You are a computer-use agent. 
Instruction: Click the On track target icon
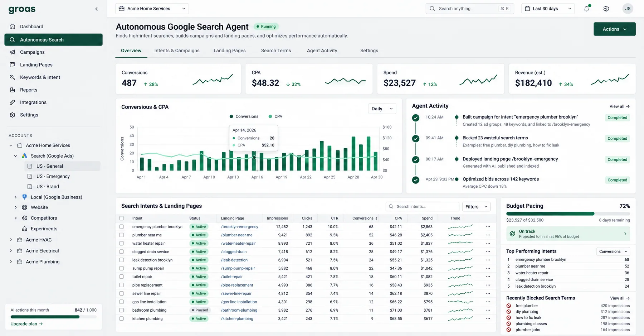tap(512, 234)
